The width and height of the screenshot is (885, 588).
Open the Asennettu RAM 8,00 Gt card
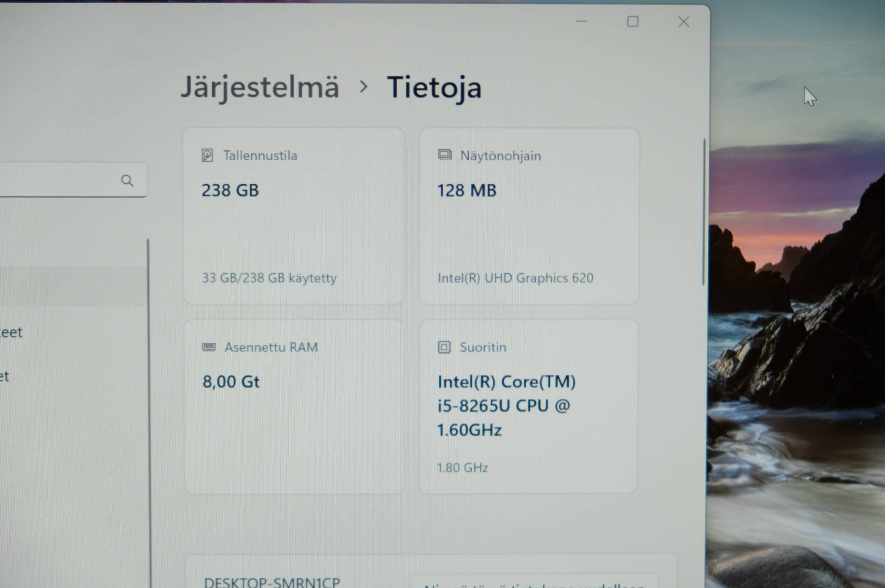pos(294,407)
